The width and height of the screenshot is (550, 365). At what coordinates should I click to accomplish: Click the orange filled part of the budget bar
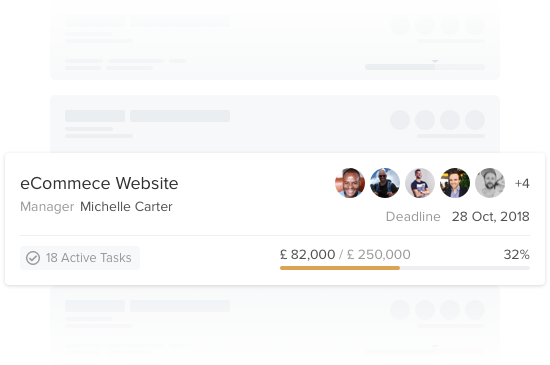point(340,268)
